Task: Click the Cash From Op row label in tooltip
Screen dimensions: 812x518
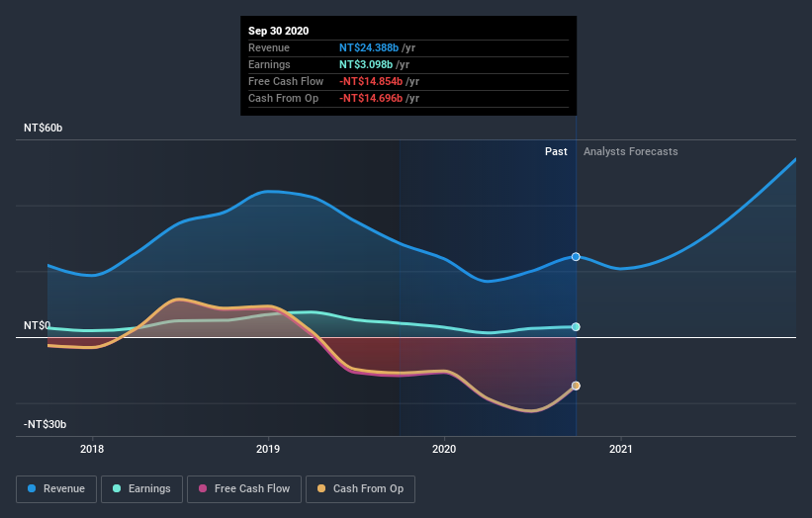Action: click(283, 98)
